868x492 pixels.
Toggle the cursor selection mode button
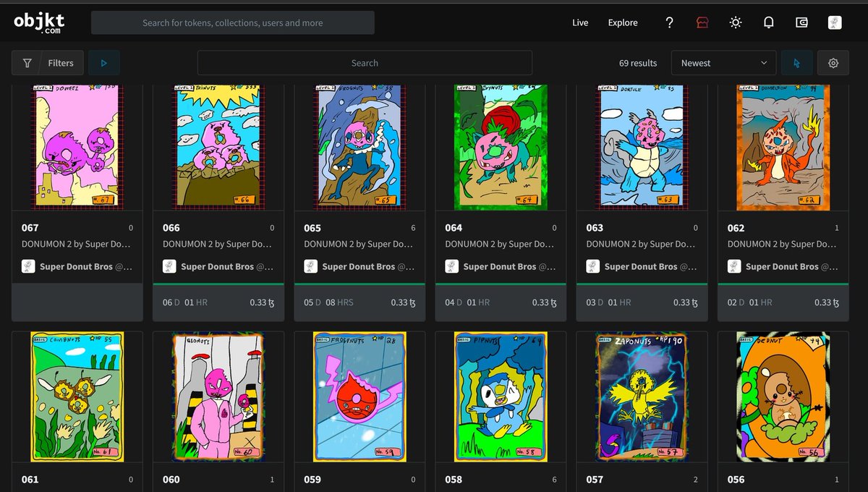pyautogui.click(x=796, y=63)
